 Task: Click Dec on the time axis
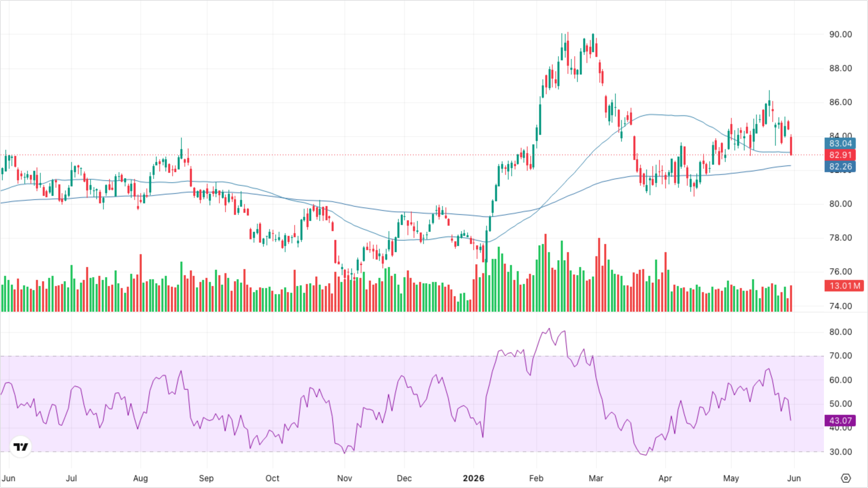(404, 478)
